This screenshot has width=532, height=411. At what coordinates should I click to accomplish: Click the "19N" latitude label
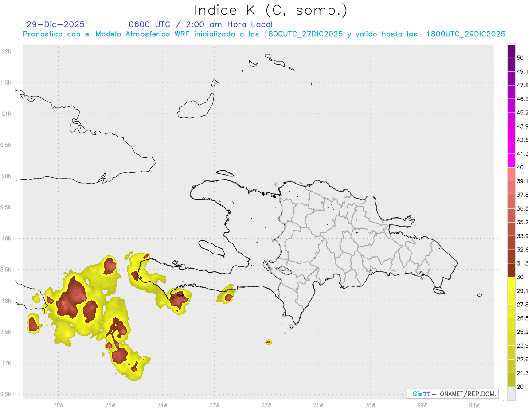click(x=8, y=238)
